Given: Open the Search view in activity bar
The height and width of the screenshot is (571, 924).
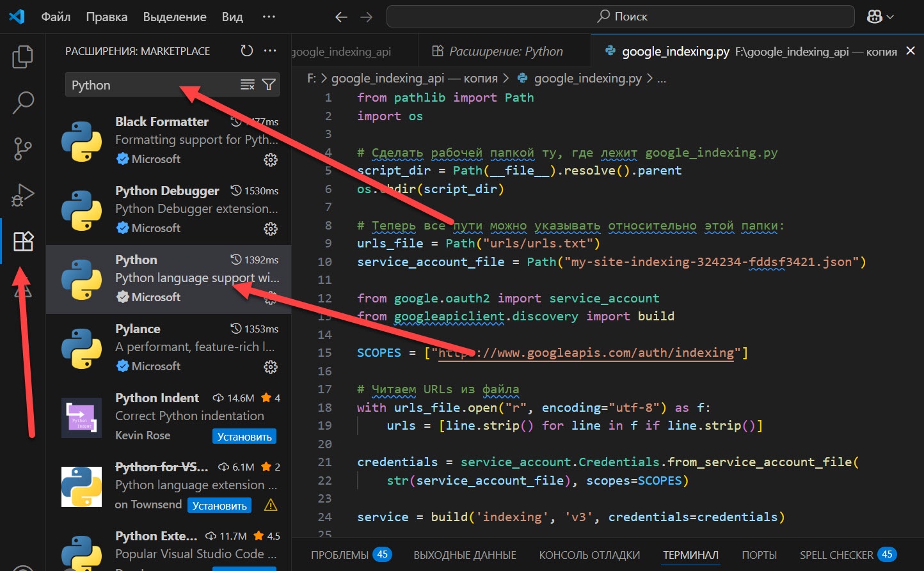Looking at the screenshot, I should tap(23, 102).
